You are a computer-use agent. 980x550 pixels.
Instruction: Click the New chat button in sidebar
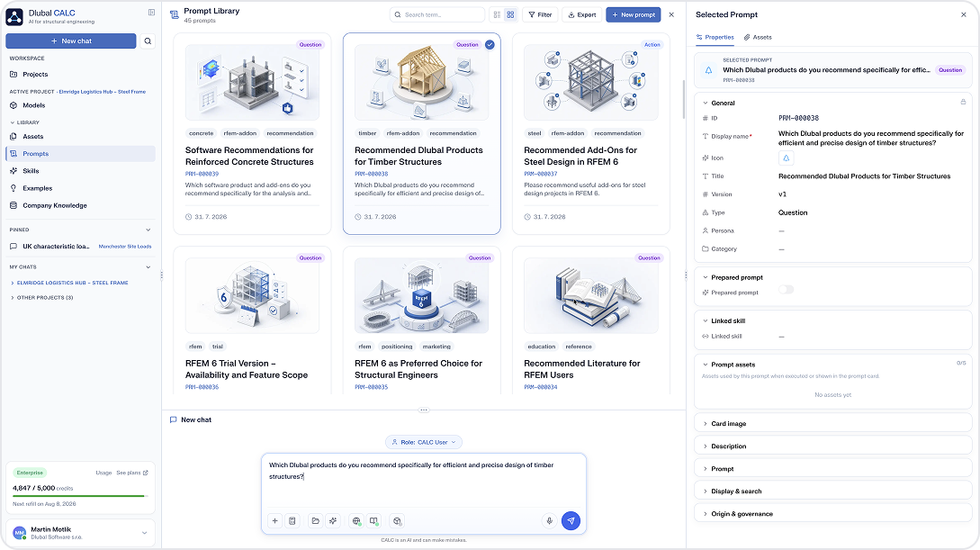(70, 41)
